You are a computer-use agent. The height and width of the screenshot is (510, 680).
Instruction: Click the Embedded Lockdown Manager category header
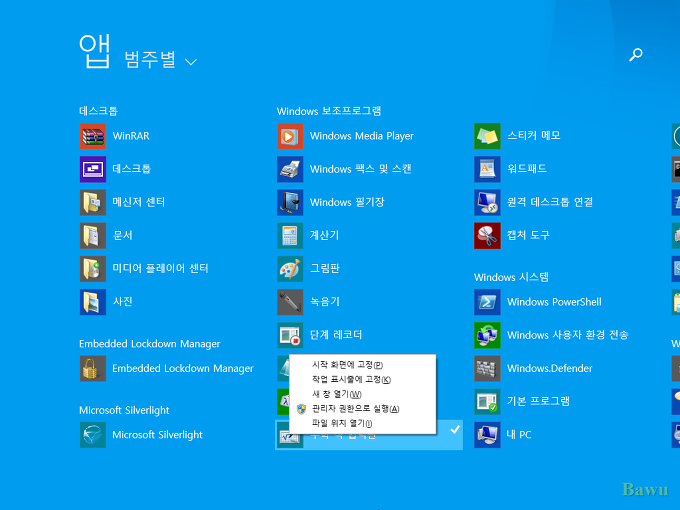coord(150,344)
